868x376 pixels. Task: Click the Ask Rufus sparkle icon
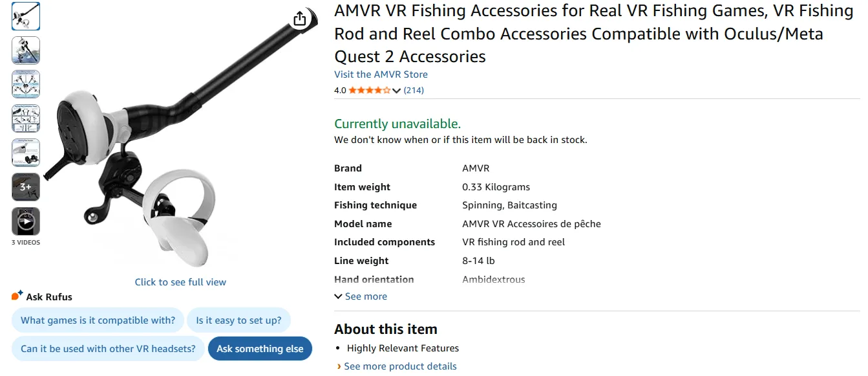[x=17, y=296]
